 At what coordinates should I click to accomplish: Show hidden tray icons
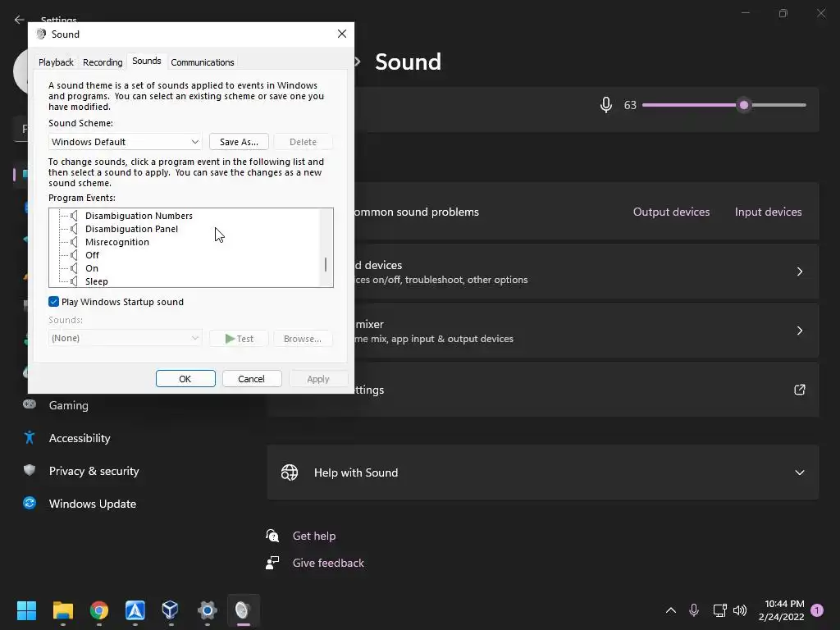click(671, 610)
